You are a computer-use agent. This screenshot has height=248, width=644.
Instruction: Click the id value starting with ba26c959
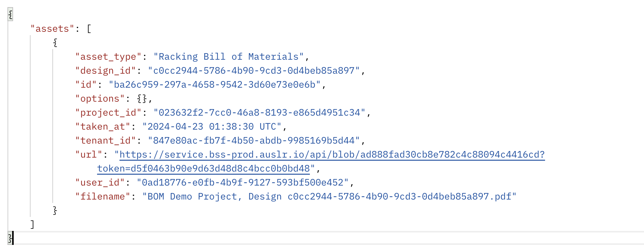click(x=214, y=85)
